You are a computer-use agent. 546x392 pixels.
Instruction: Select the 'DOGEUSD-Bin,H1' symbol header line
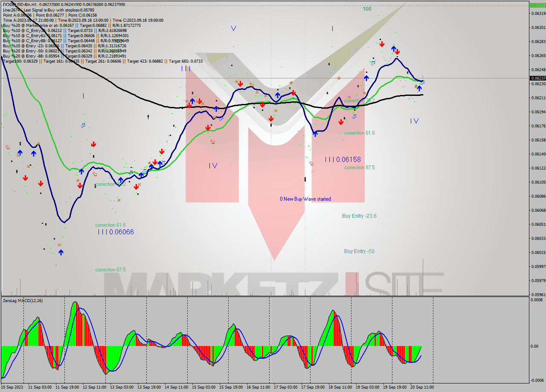point(64,4)
